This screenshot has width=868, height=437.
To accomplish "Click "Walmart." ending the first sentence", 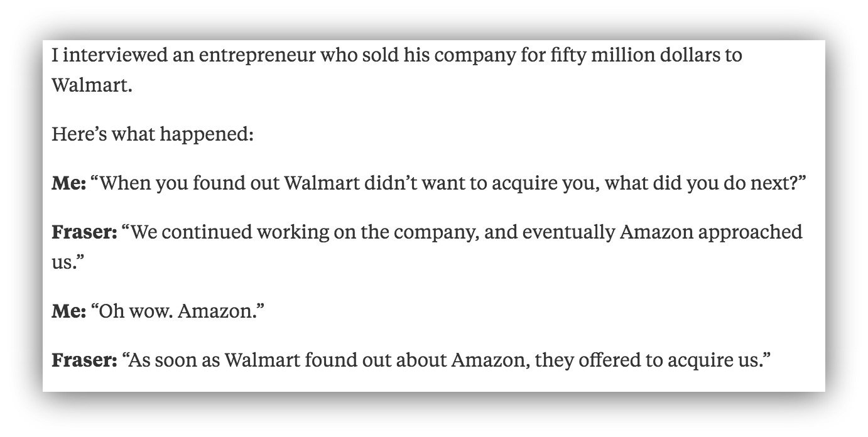I will pyautogui.click(x=92, y=85).
